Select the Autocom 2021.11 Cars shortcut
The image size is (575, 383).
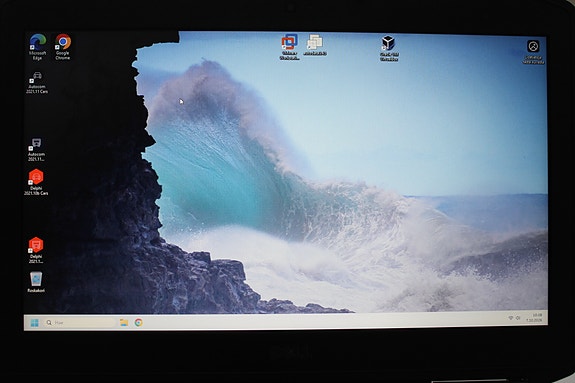click(x=37, y=83)
